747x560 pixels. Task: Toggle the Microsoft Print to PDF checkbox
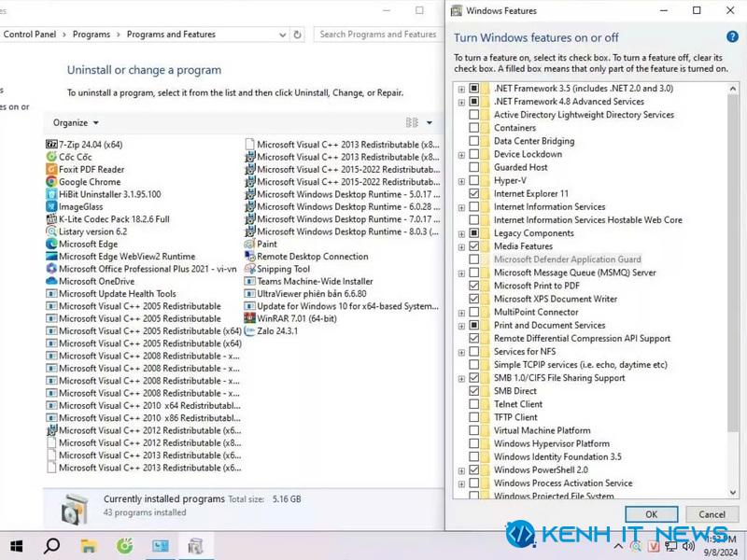click(x=474, y=286)
